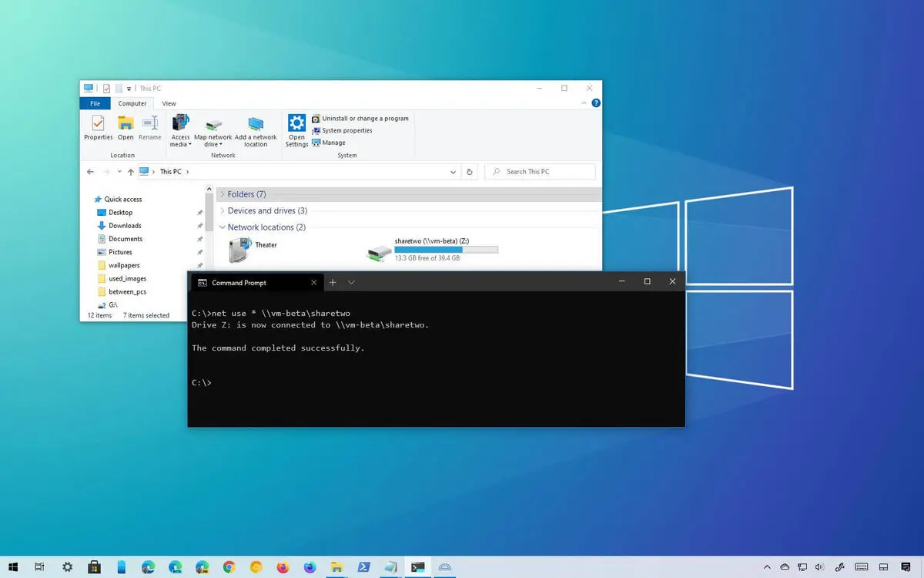Select the sharetwo (\\vm-beta) (Z:) drive
This screenshot has height=578, width=924.
432,250
